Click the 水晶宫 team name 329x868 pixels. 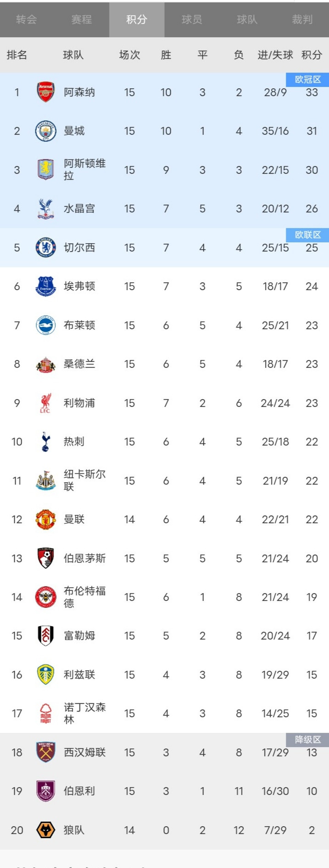click(79, 209)
